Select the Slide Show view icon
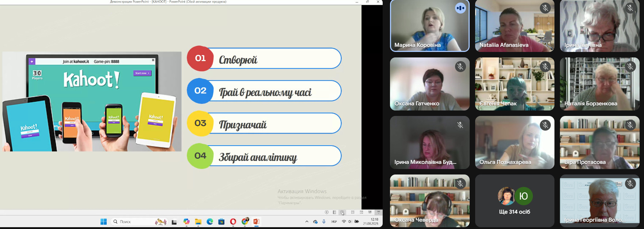 379,212
